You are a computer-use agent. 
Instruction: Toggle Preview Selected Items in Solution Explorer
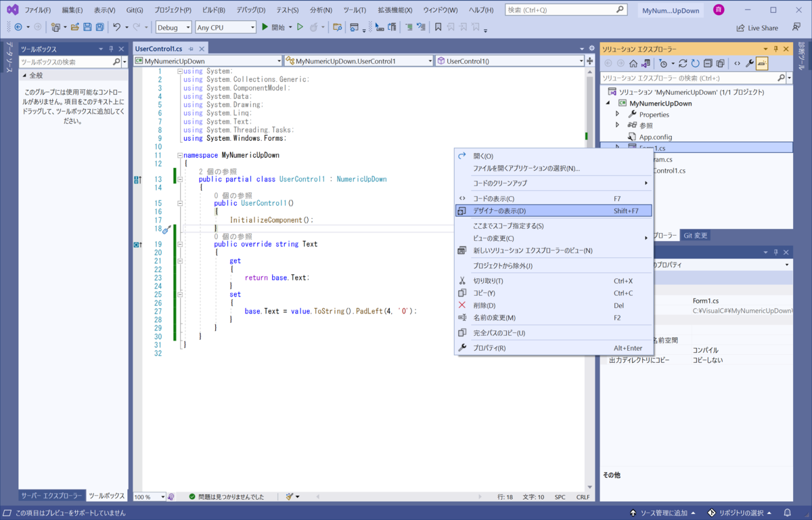point(763,64)
